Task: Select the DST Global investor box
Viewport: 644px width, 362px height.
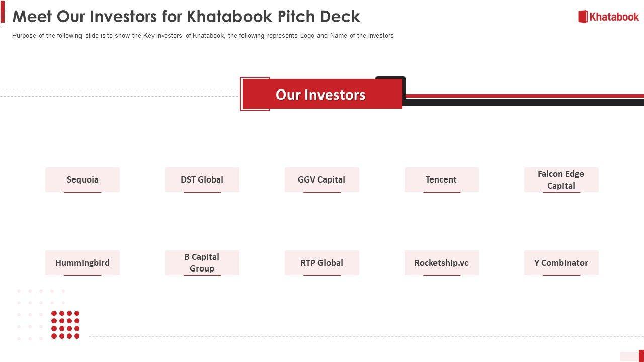Action: tap(202, 179)
